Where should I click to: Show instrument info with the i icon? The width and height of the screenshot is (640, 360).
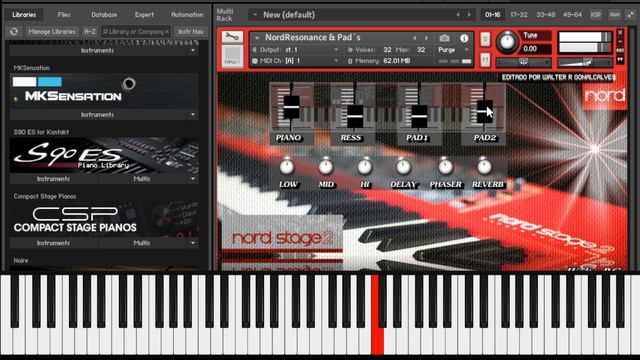click(464, 38)
